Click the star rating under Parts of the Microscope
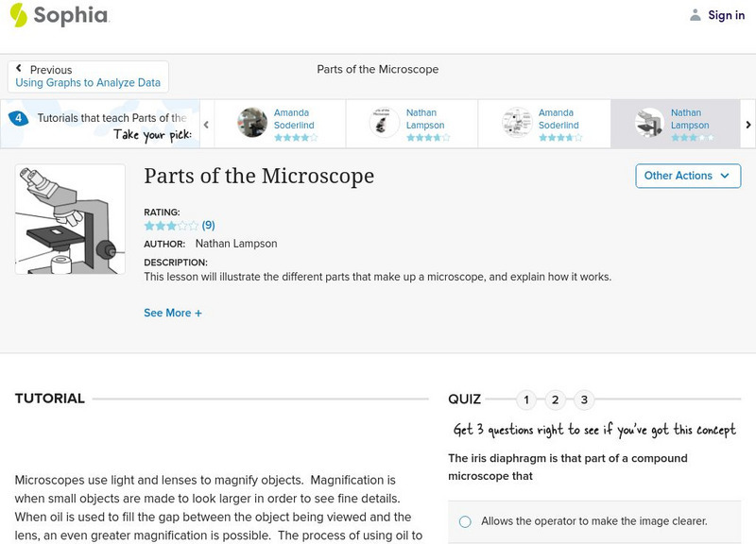The width and height of the screenshot is (756, 544). [170, 226]
